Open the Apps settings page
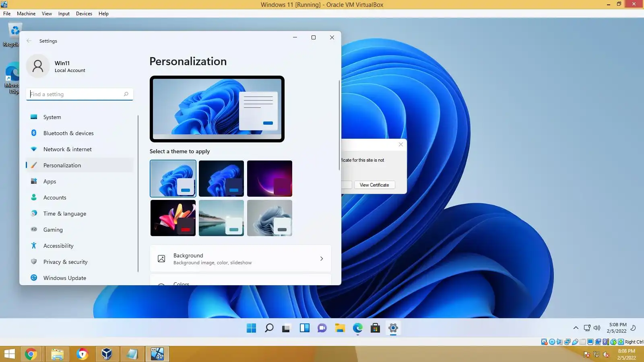The image size is (644, 362). click(80, 181)
